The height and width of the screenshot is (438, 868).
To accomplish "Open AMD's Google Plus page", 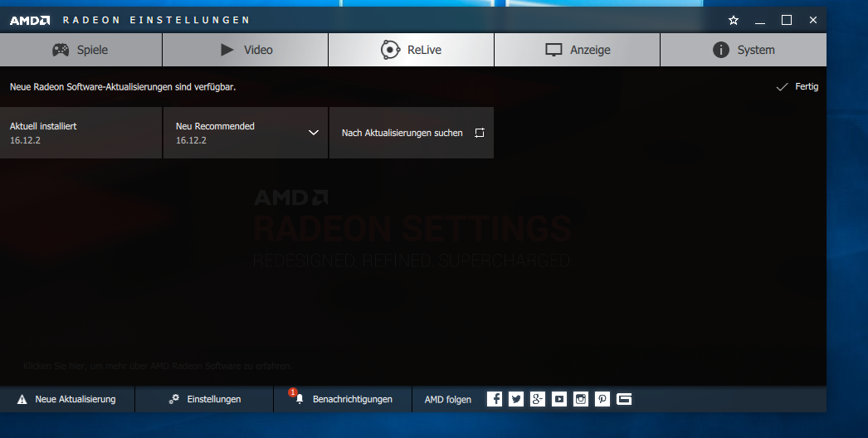I will 538,399.
